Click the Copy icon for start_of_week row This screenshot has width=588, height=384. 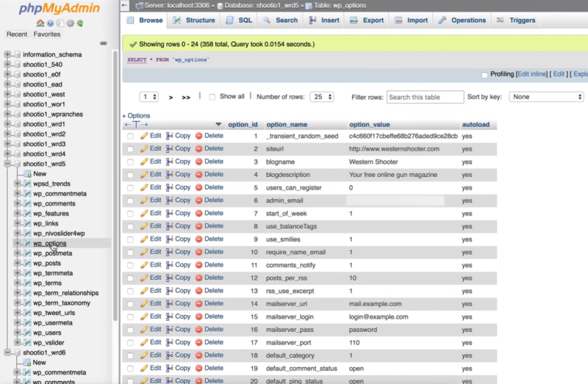point(170,213)
